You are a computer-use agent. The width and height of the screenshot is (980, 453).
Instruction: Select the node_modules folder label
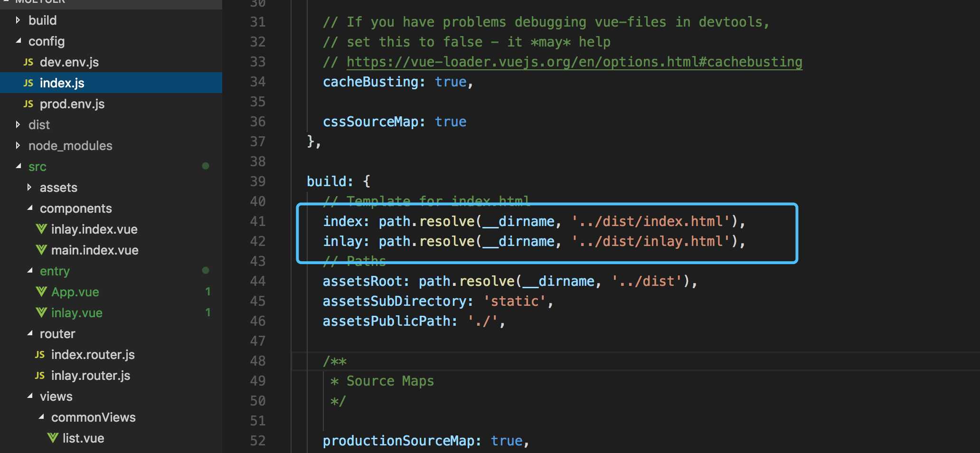click(70, 146)
